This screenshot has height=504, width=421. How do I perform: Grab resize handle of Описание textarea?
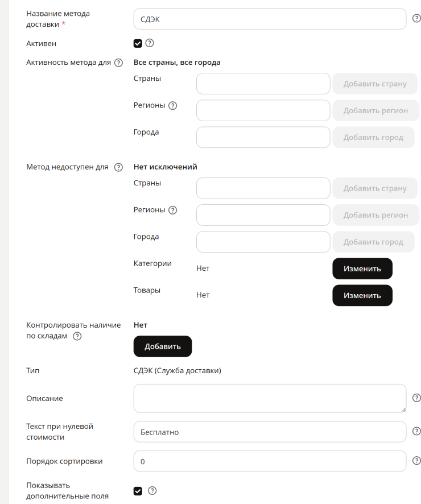tap(403, 410)
